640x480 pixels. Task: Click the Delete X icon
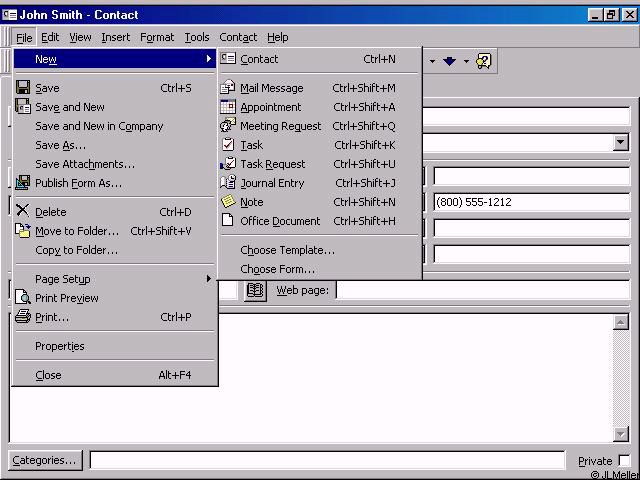pos(22,211)
